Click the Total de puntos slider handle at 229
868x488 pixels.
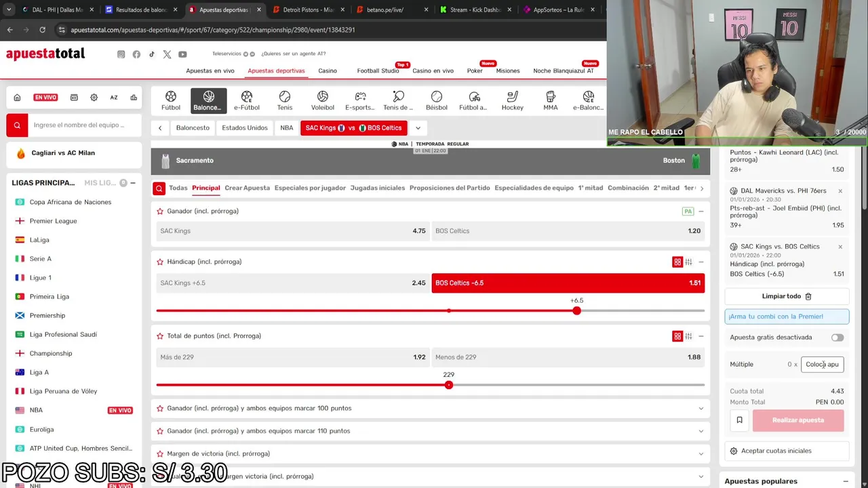tap(448, 385)
